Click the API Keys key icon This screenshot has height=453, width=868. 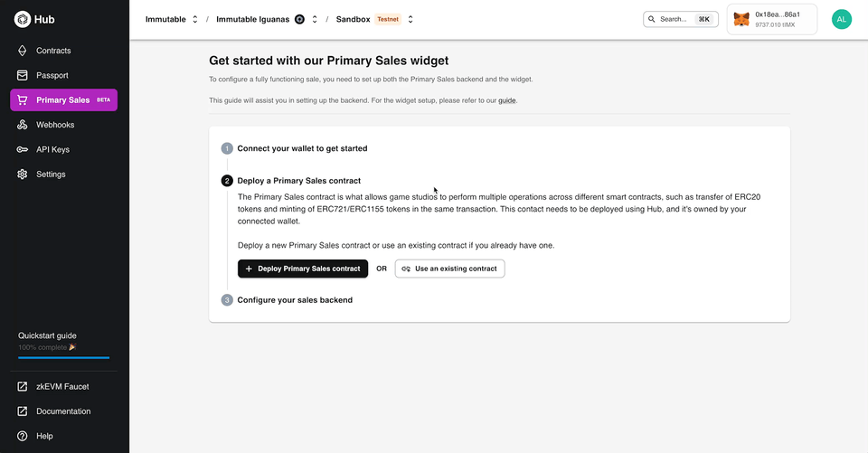[x=23, y=149]
